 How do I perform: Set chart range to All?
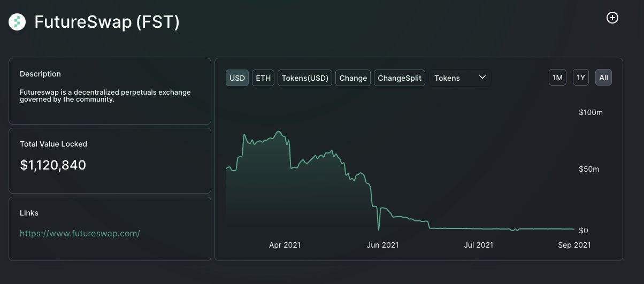603,78
